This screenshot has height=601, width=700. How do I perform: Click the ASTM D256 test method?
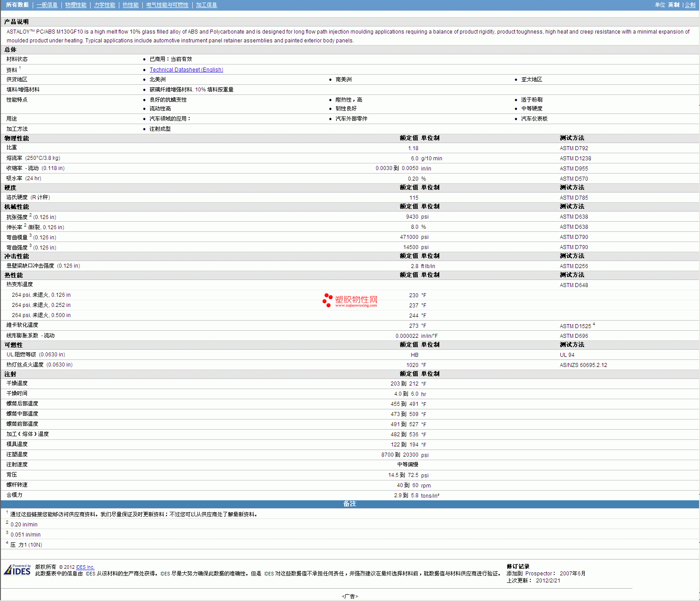point(574,266)
